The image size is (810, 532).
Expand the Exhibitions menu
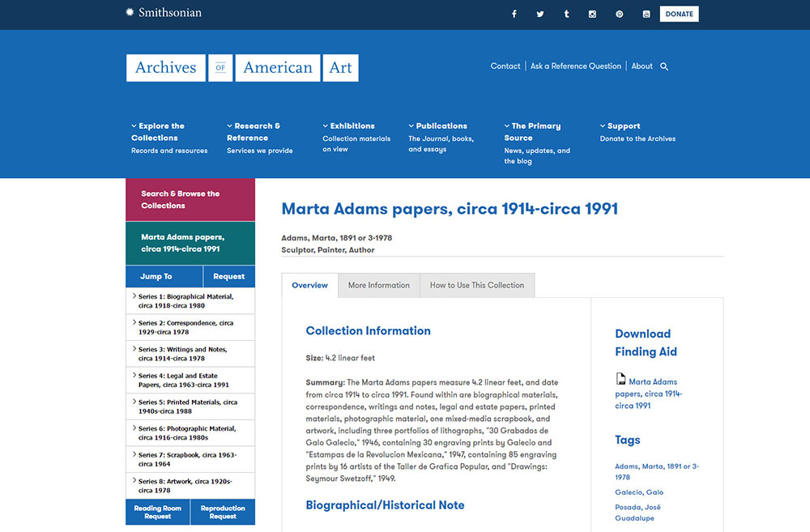(348, 126)
